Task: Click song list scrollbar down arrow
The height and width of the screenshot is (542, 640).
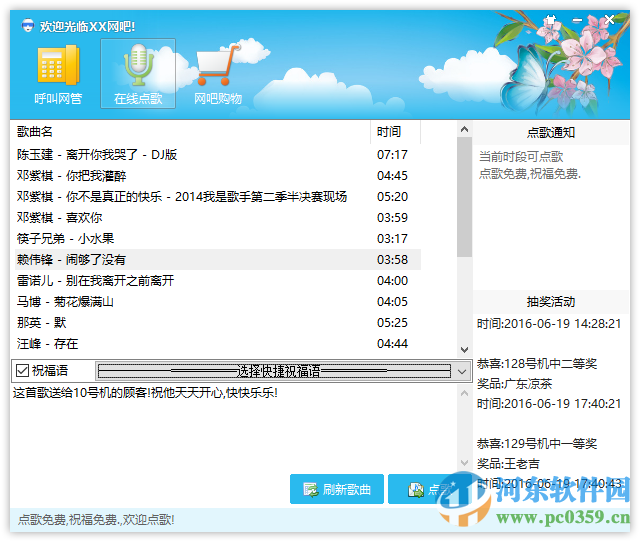Action: click(x=464, y=350)
